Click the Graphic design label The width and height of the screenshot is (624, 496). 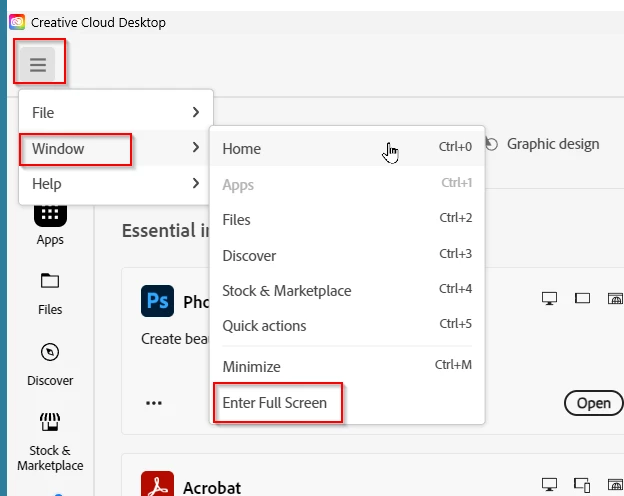coord(553,144)
